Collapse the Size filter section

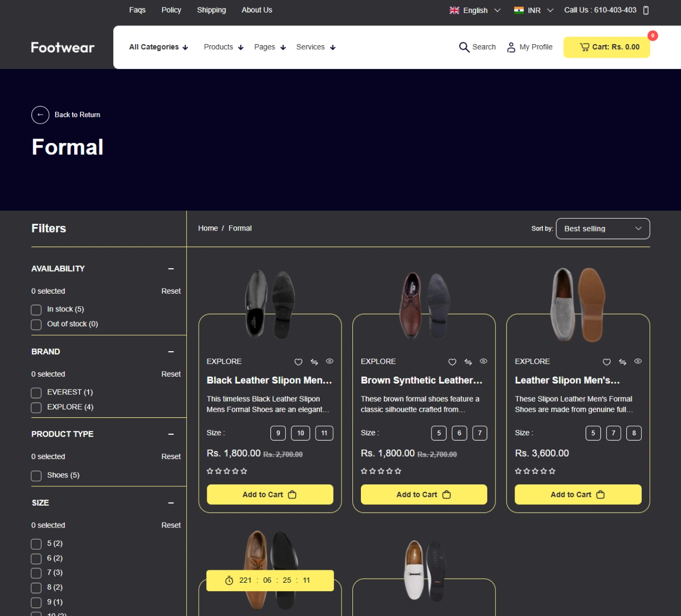click(x=171, y=503)
